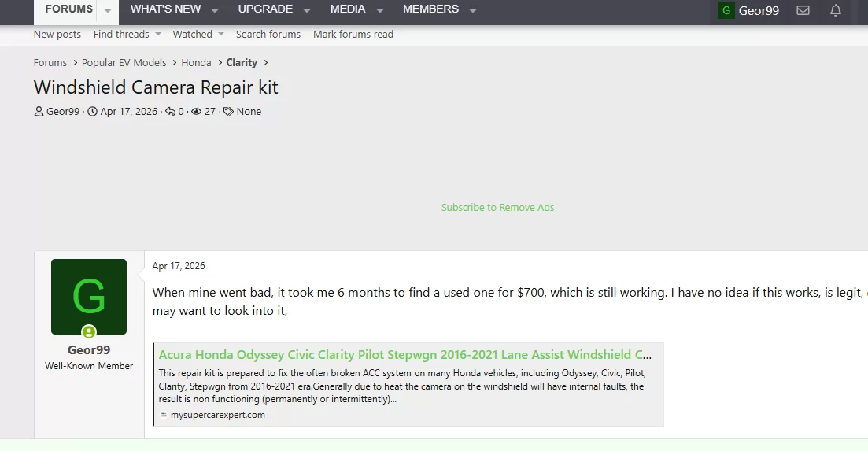The image size is (868, 451).
Task: Open the Clarity breadcrumb
Action: point(242,62)
